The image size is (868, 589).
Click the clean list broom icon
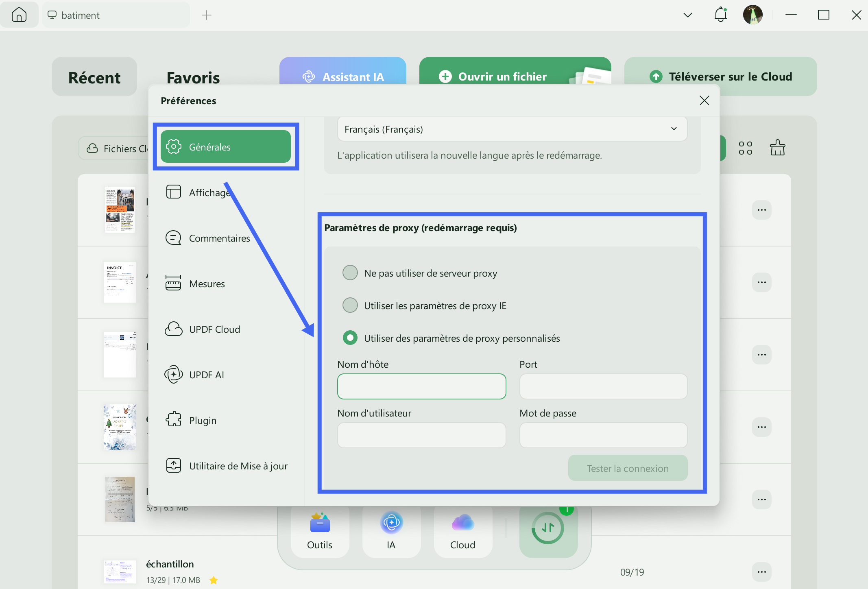[777, 148]
